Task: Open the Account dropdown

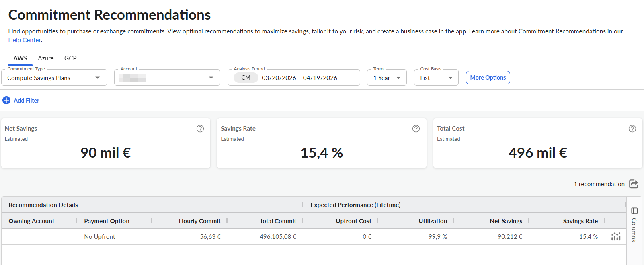Action: pos(167,78)
